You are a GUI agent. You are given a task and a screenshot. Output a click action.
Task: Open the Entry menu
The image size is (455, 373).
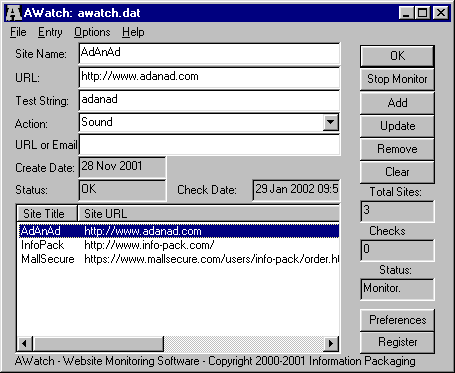(x=50, y=32)
